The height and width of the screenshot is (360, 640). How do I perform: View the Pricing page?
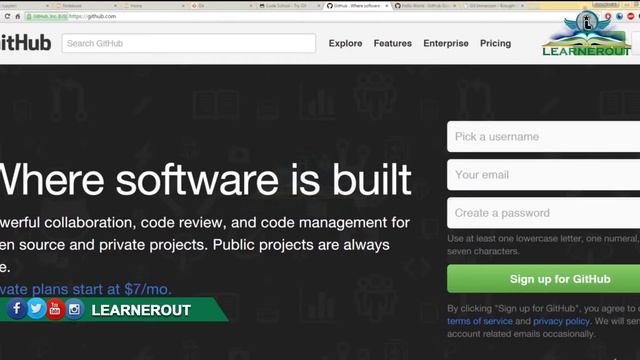[x=495, y=43]
